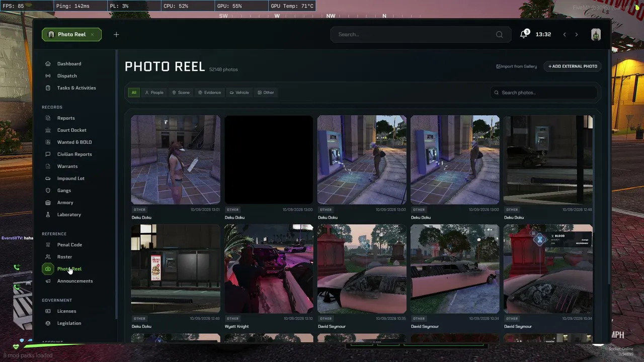Open the Impound Lot sidebar icon

point(48,178)
